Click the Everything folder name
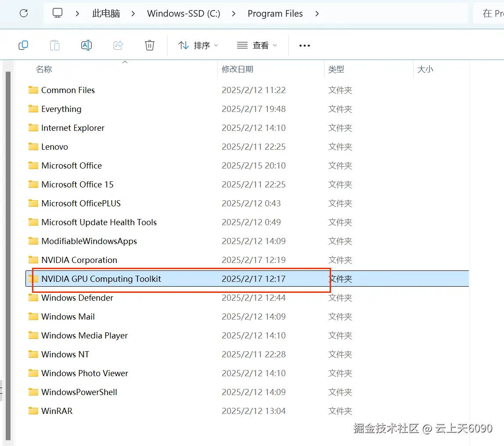This screenshot has width=504, height=446. coord(61,109)
